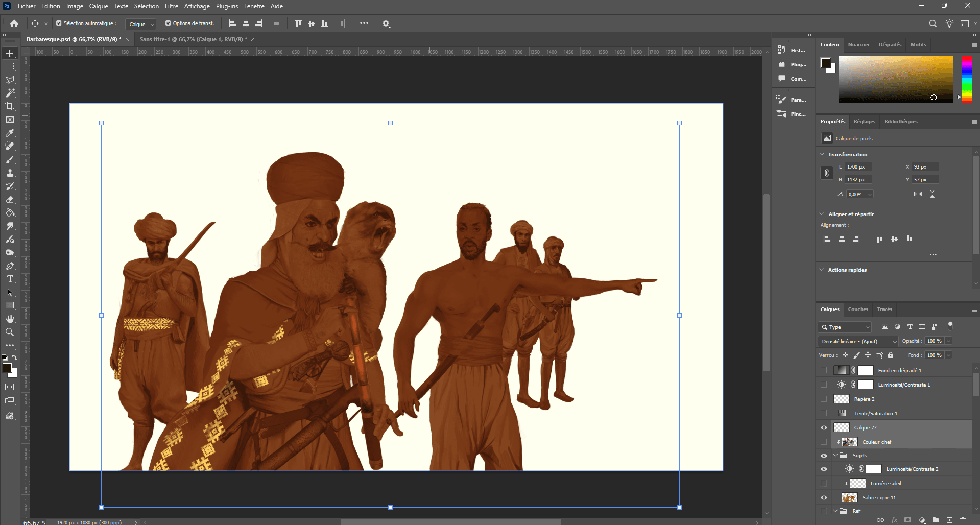This screenshot has height=525, width=980.
Task: Open the Filtre menu
Action: click(x=171, y=6)
